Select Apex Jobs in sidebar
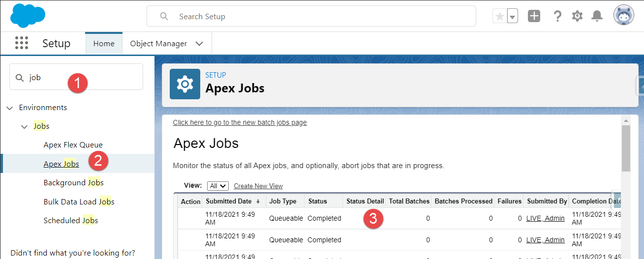644x259 pixels. click(x=61, y=164)
